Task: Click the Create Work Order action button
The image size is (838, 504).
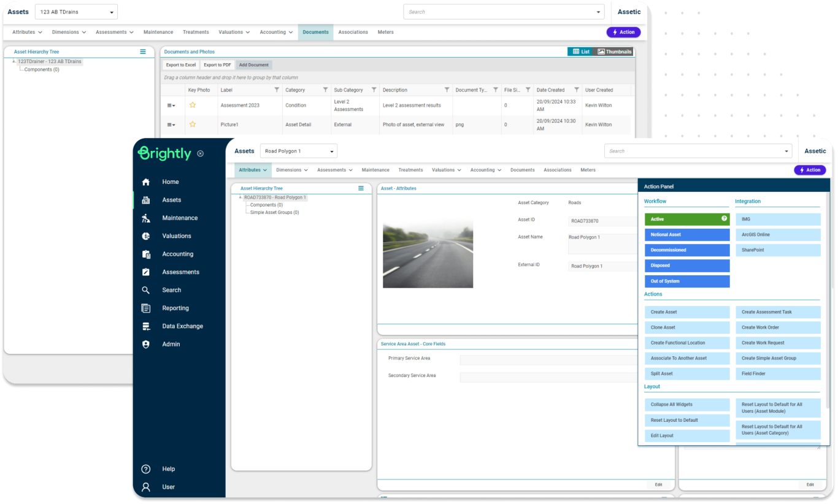Action: 778,327
